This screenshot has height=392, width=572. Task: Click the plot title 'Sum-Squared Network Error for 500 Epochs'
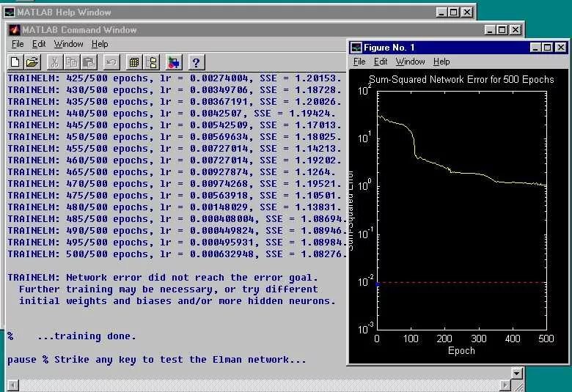pos(461,79)
